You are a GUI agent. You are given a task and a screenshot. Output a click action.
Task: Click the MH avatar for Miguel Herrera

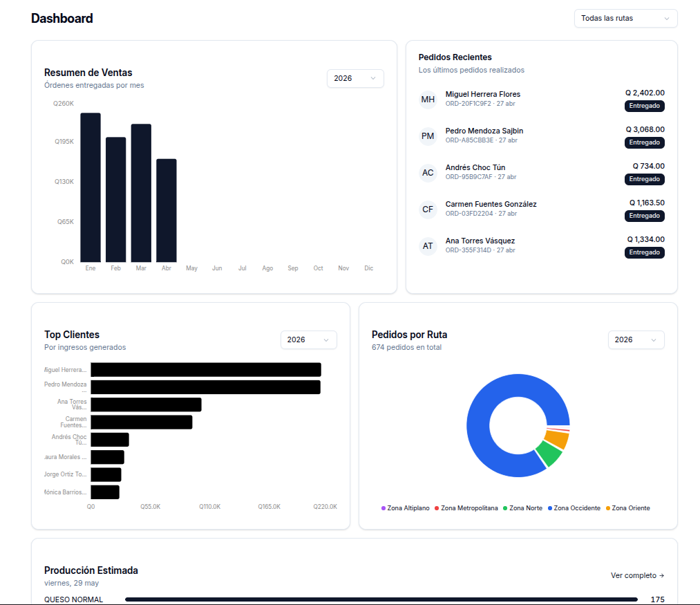pos(428,99)
